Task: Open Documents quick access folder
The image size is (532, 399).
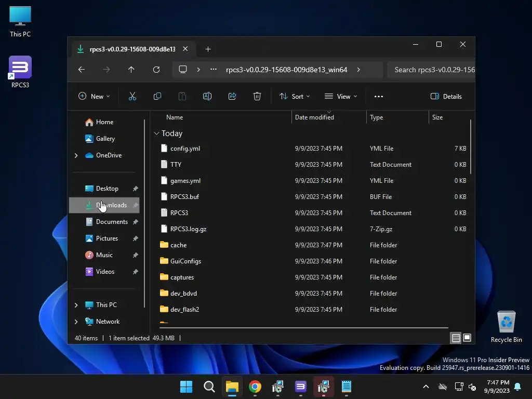Action: [x=104, y=221]
